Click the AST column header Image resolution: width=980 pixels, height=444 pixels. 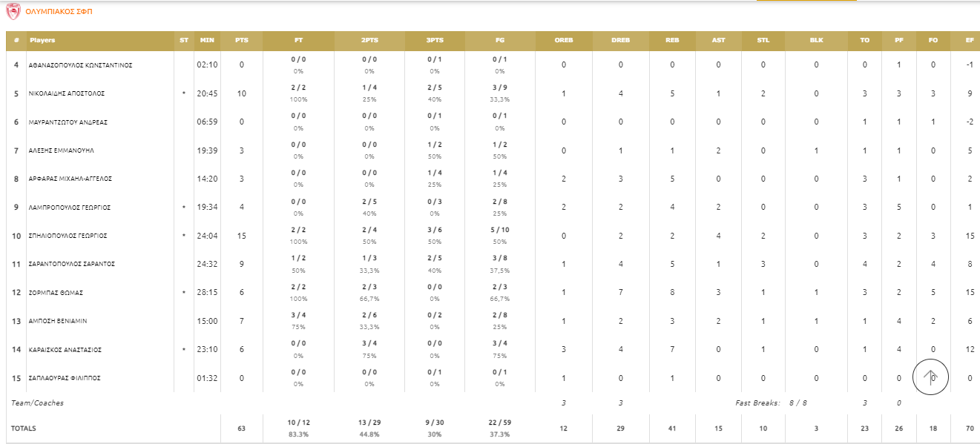pos(718,41)
